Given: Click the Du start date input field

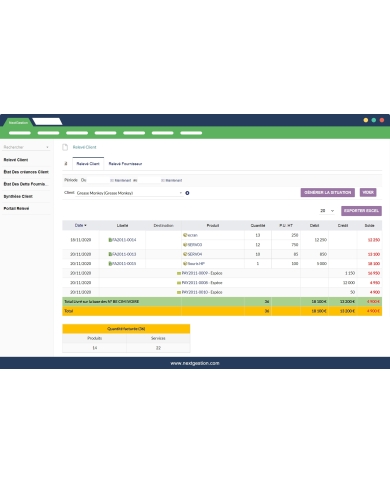Looking at the screenshot, I should (98, 180).
